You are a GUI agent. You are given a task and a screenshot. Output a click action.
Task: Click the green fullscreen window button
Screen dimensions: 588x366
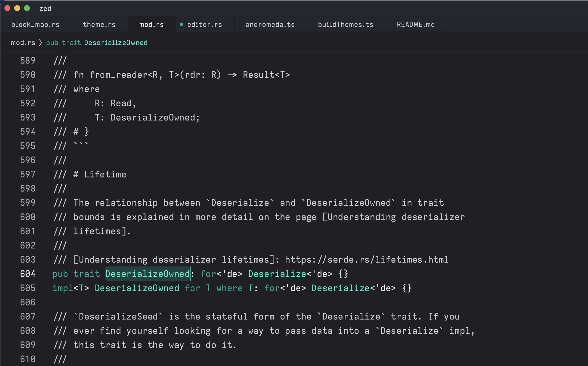click(x=27, y=8)
